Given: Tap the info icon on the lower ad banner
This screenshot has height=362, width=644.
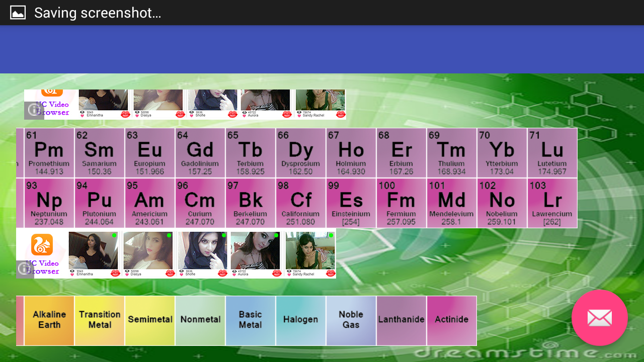Looking at the screenshot, I should (x=25, y=269).
